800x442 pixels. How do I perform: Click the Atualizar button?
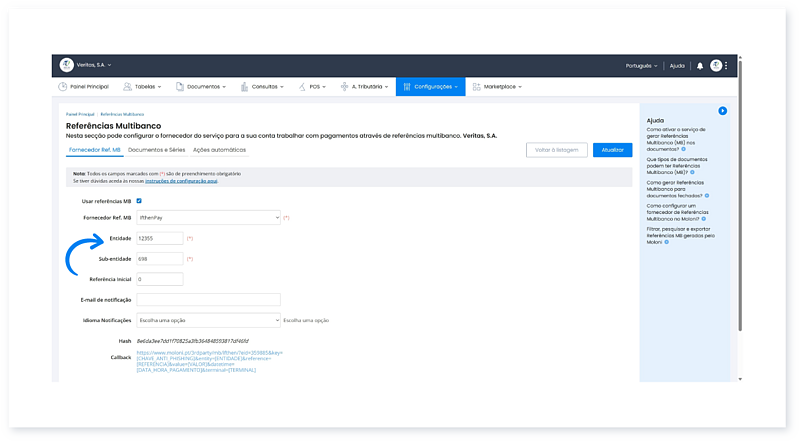612,150
